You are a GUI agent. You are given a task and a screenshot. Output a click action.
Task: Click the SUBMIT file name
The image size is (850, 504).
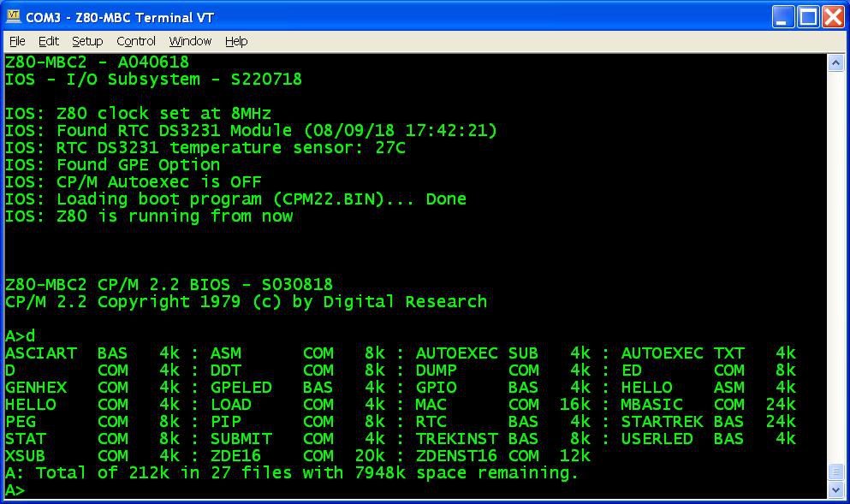click(x=241, y=439)
